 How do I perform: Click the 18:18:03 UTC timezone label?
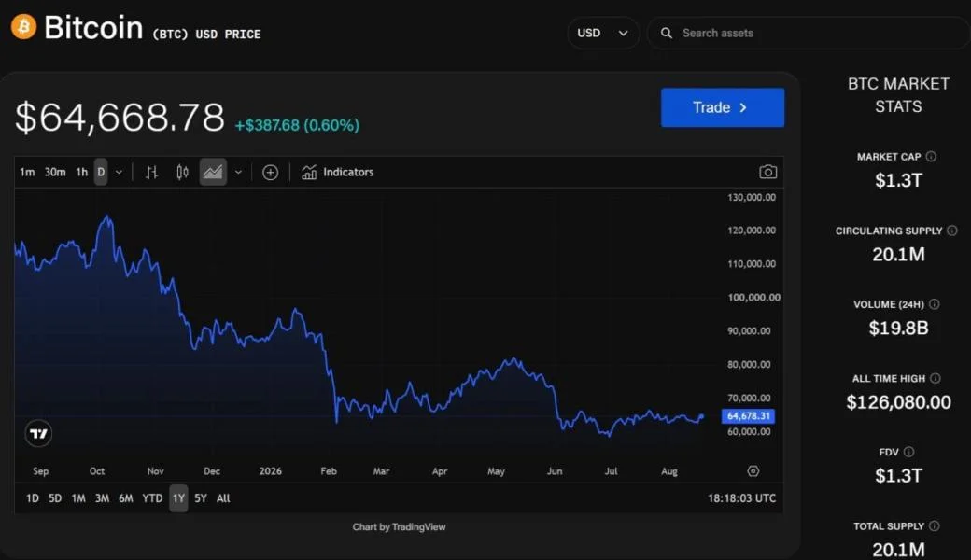pyautogui.click(x=742, y=498)
